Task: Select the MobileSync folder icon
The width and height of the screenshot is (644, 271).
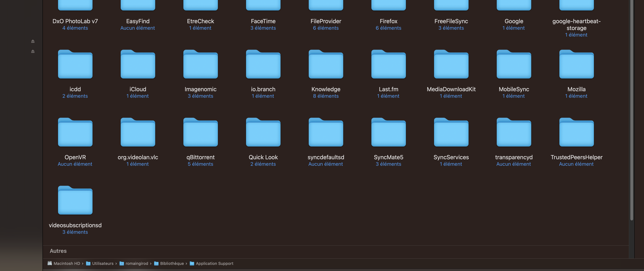Action: click(513, 64)
